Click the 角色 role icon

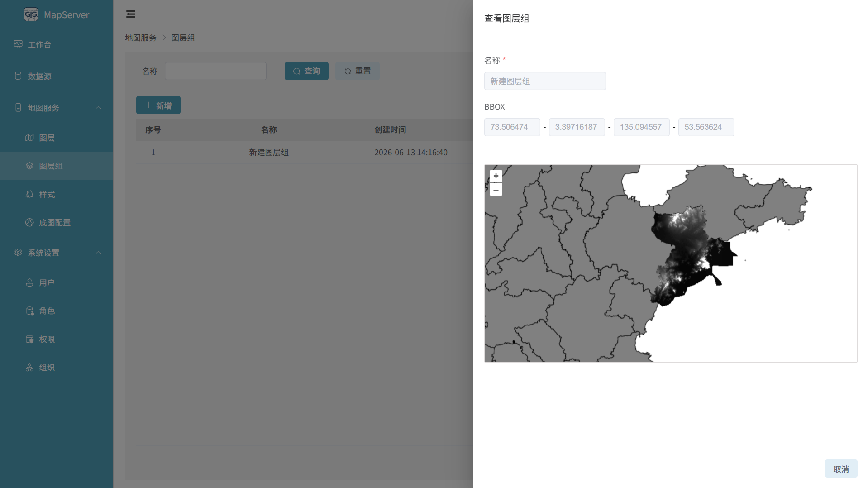(x=29, y=311)
